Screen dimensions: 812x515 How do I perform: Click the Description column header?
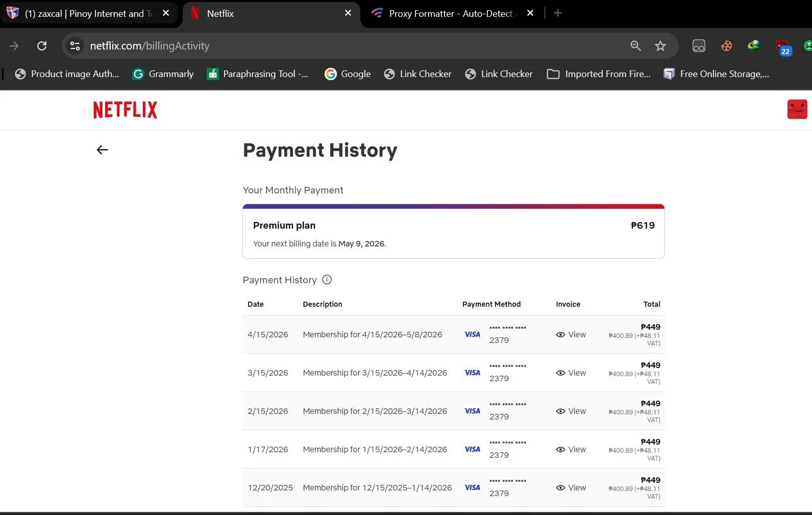click(x=323, y=304)
